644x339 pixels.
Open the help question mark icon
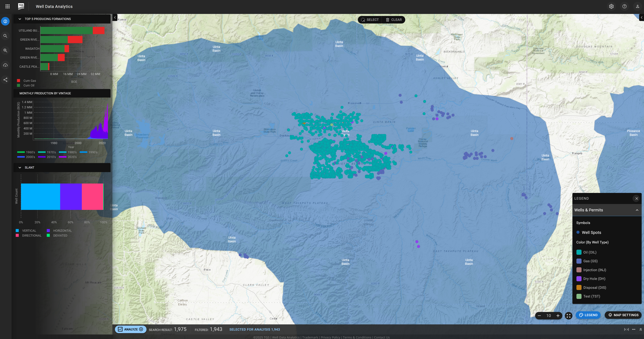tap(624, 7)
